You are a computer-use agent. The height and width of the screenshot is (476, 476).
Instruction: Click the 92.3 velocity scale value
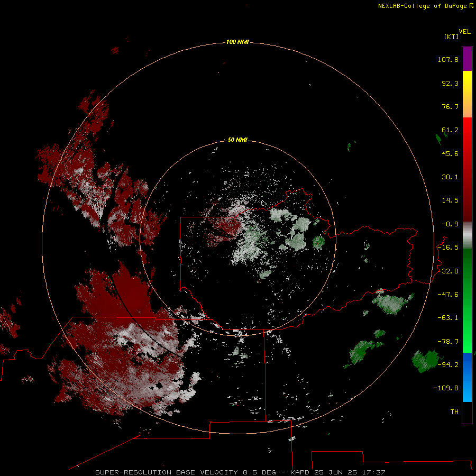point(450,83)
